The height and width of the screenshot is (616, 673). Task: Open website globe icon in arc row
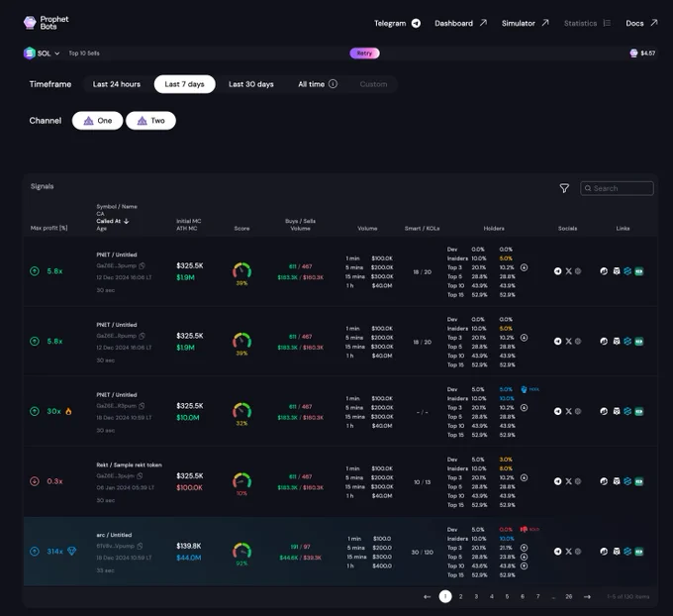[578, 552]
